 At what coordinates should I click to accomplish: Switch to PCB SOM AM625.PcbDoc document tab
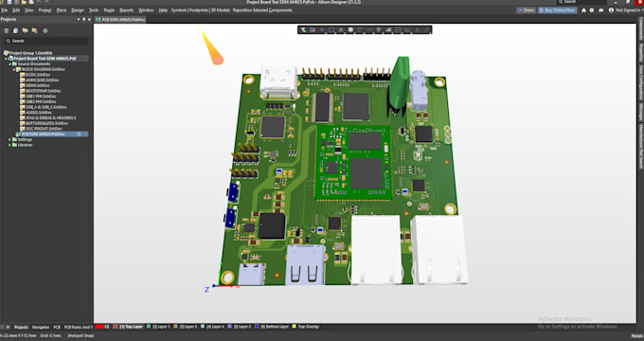coord(120,19)
